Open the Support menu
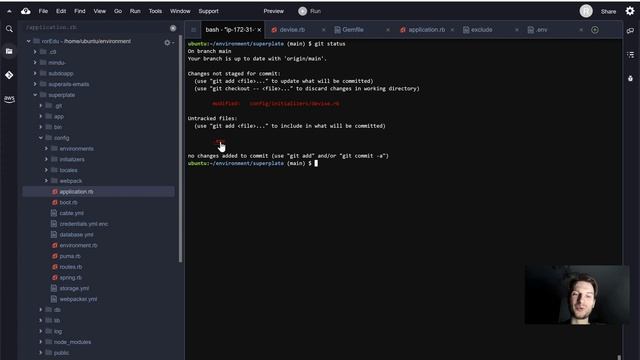The image size is (640, 360). coord(209,11)
